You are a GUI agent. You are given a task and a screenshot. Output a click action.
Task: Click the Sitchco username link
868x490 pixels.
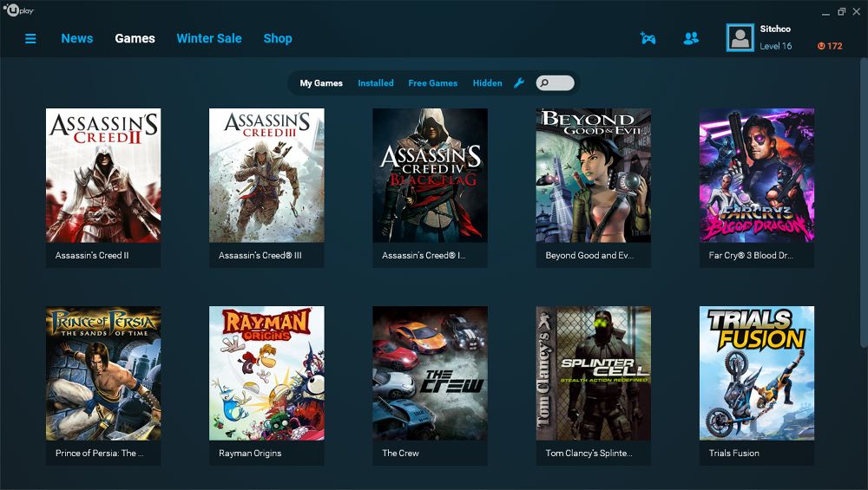pyautogui.click(x=775, y=29)
